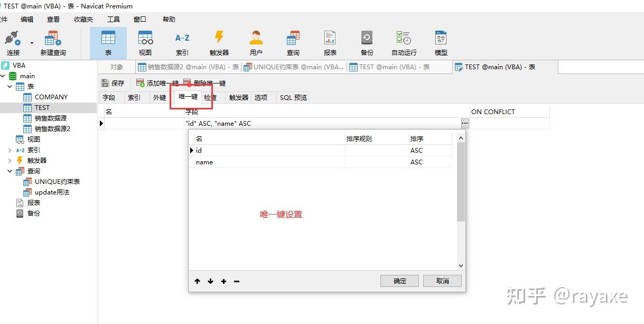
Task: Click the 用户 (Users) toolbar icon
Action: click(256, 42)
